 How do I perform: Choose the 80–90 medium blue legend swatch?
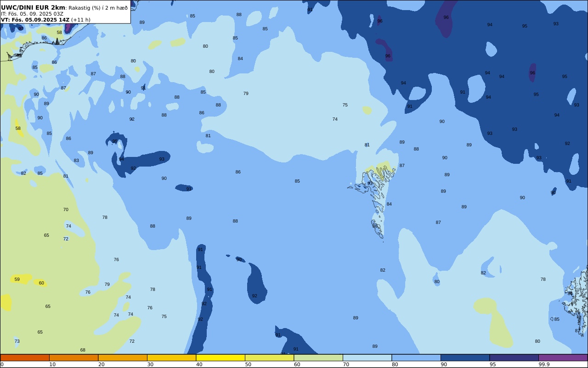coord(416,357)
